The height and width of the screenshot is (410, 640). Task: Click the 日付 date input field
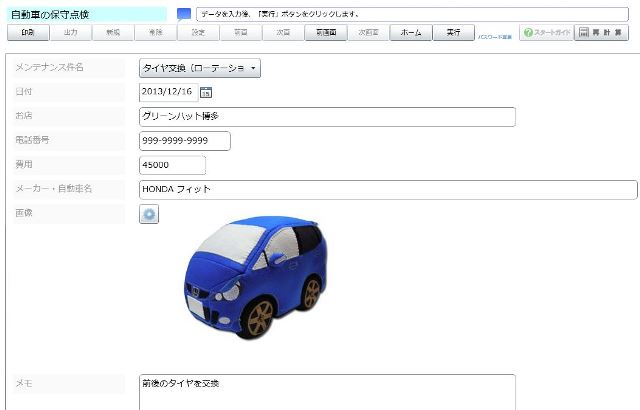click(168, 92)
